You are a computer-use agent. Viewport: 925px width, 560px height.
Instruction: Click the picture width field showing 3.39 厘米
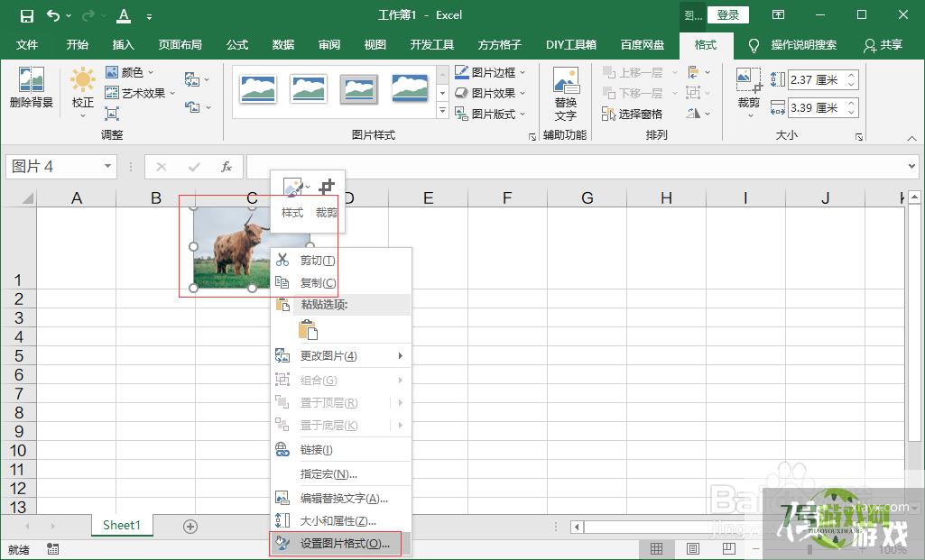pyautogui.click(x=817, y=107)
